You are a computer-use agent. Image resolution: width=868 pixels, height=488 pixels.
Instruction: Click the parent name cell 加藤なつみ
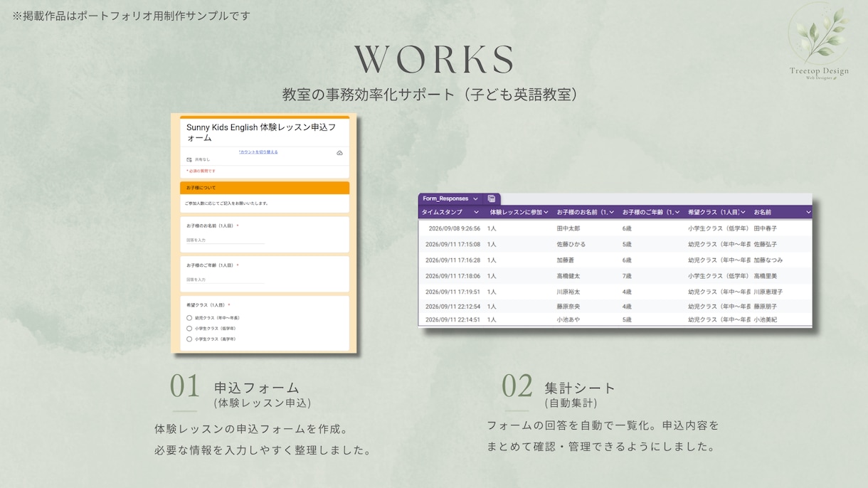pos(768,260)
